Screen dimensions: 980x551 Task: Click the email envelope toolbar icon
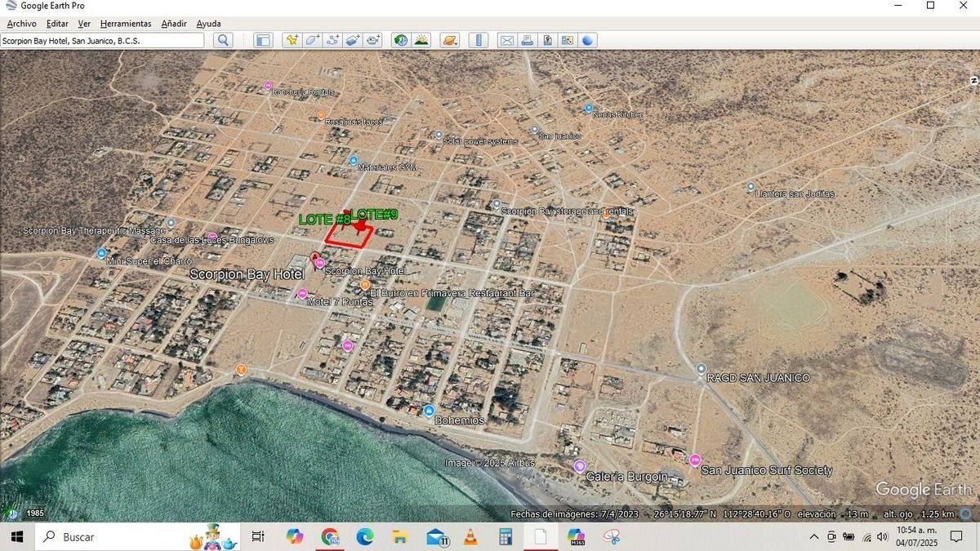507,40
